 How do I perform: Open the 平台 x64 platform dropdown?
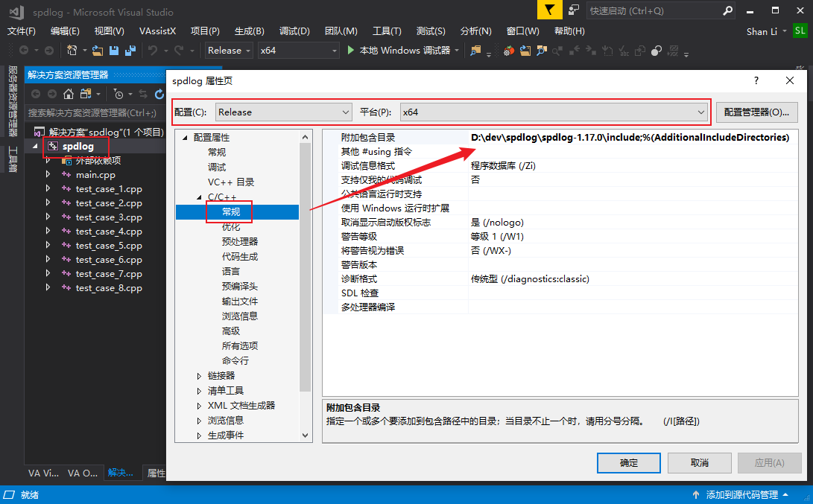[553, 112]
